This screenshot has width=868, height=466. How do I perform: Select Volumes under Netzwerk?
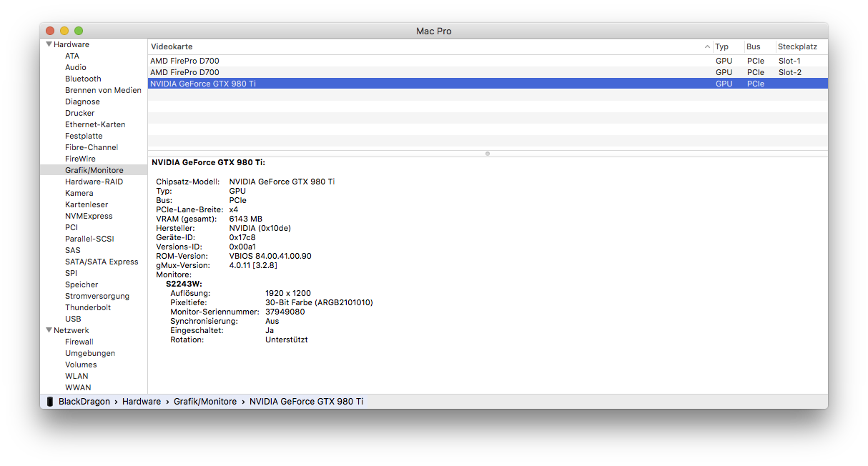(x=81, y=365)
